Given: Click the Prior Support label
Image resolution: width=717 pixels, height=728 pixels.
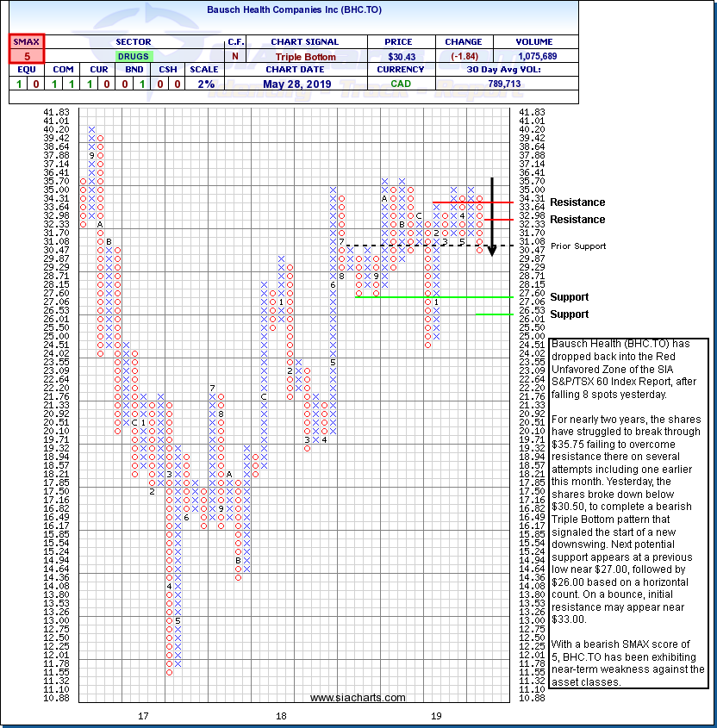Looking at the screenshot, I should coord(578,246).
